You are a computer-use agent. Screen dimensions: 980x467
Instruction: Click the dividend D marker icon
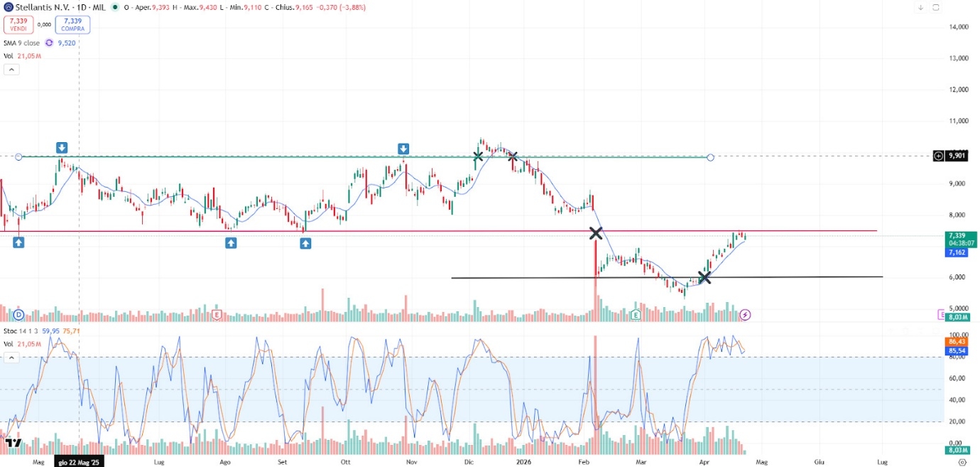tap(18, 314)
